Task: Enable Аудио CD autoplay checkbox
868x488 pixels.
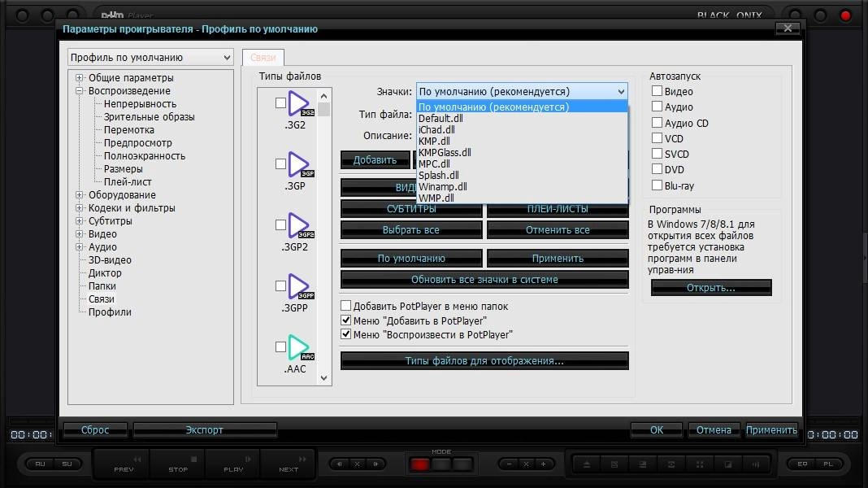Action: (x=657, y=123)
